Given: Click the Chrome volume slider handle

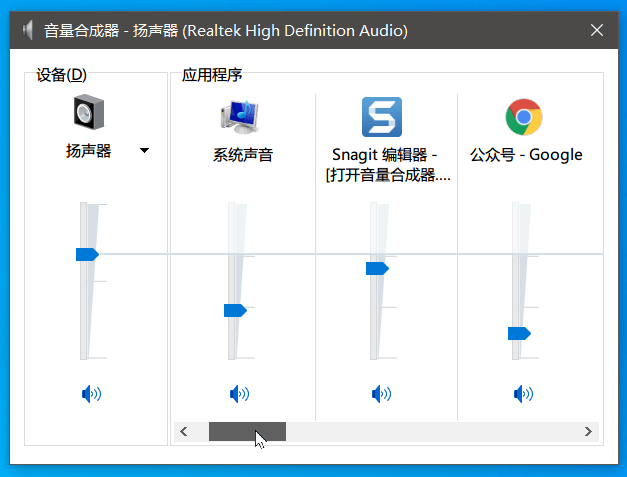Looking at the screenshot, I should pos(519,333).
